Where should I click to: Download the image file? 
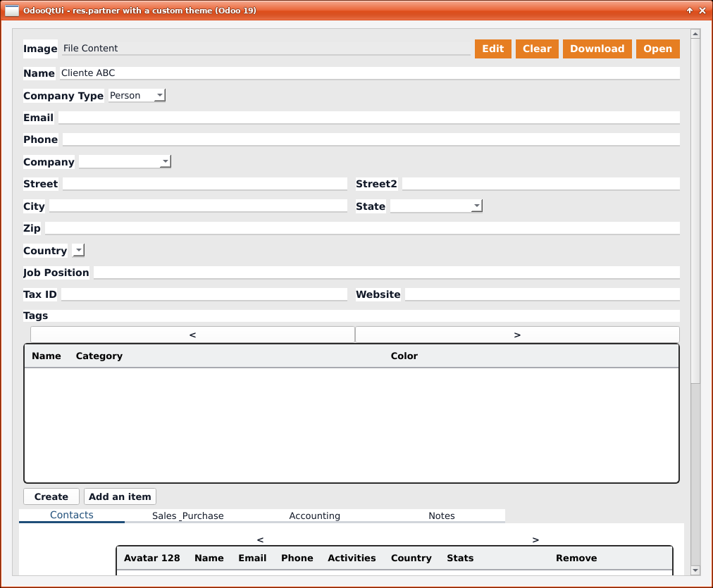click(597, 49)
